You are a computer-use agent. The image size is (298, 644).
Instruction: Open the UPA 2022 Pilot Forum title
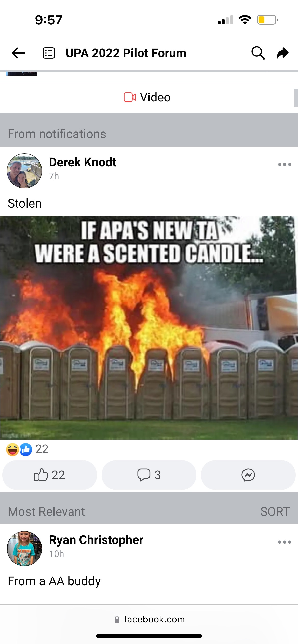pyautogui.click(x=126, y=53)
